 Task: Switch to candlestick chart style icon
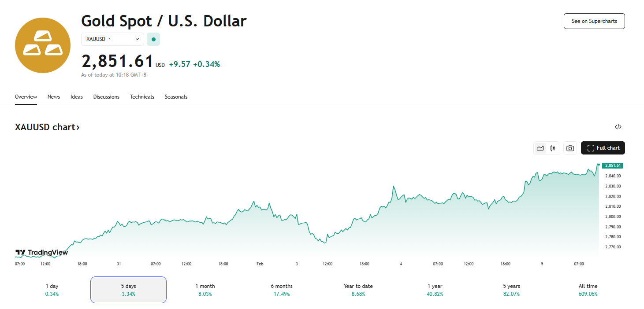[552, 148]
